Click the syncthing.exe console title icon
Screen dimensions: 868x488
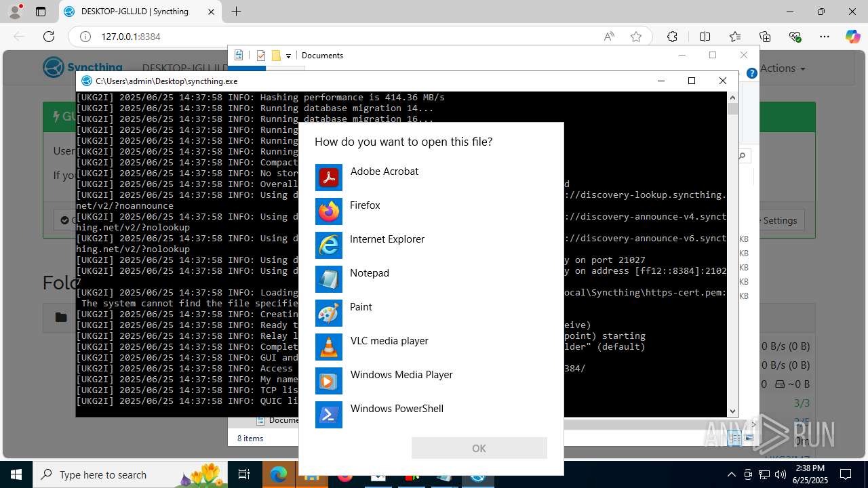86,81
